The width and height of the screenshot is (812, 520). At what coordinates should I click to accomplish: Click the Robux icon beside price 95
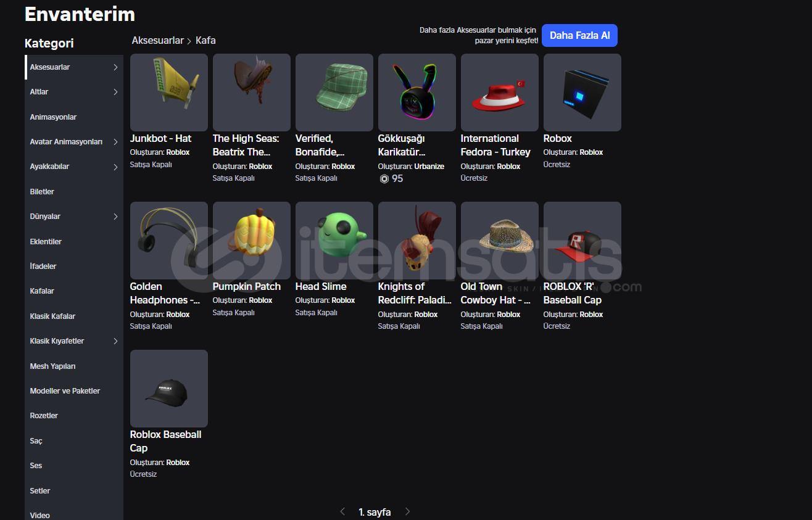pyautogui.click(x=384, y=179)
